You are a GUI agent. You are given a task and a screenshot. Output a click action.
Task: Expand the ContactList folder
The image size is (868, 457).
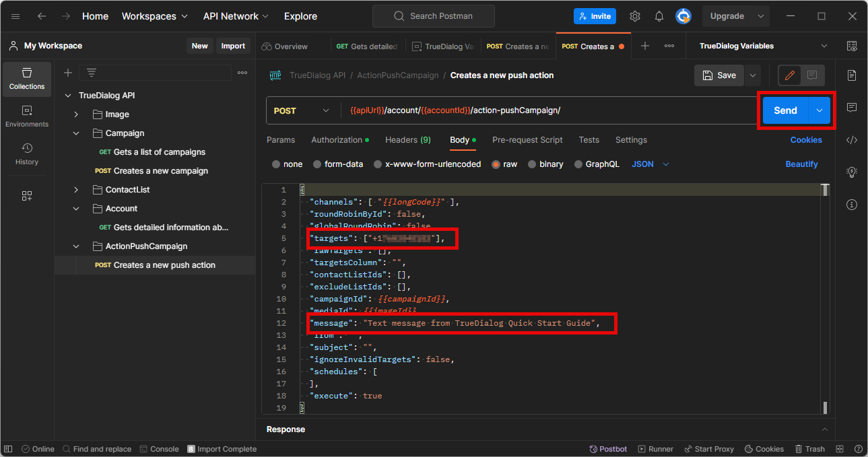(76, 190)
